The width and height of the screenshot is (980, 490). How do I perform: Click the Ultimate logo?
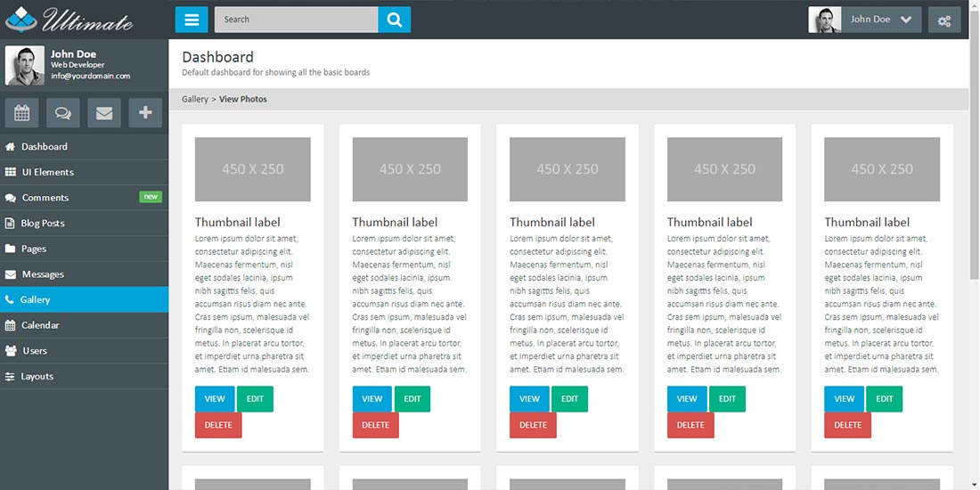pyautogui.click(x=69, y=20)
